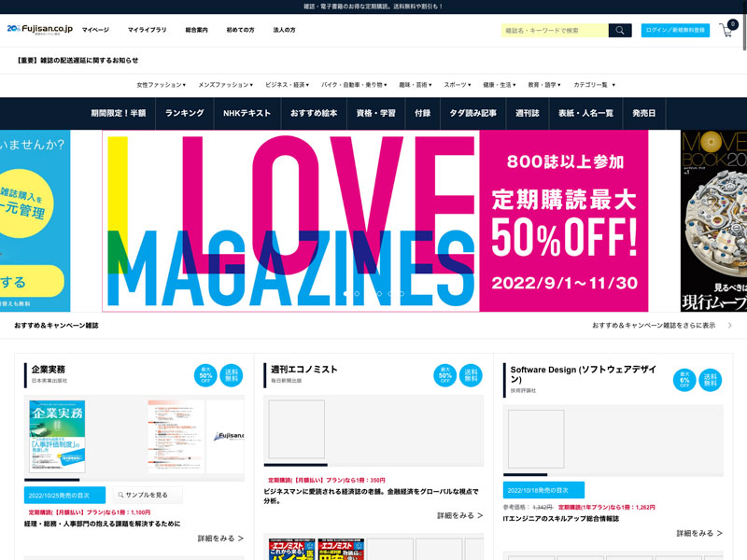The height and width of the screenshot is (560, 747).
Task: Click 週刊エコノミスト 送料無料 badge
Action: coord(472,375)
